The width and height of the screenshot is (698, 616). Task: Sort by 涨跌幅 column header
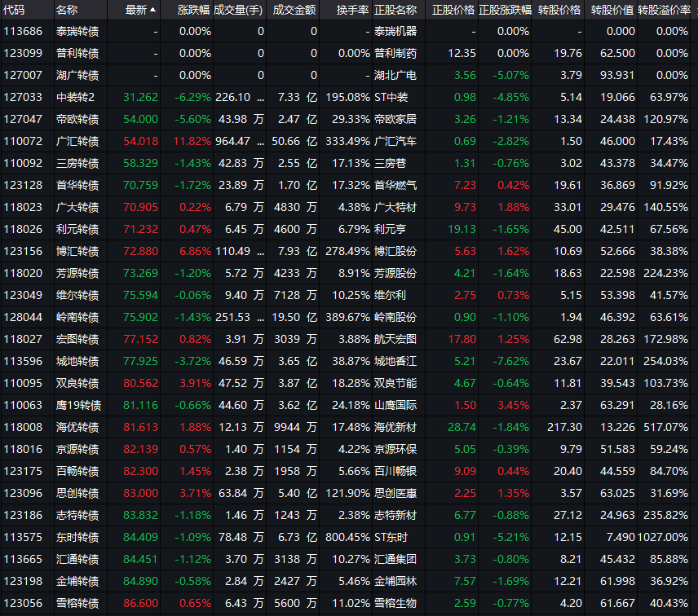point(193,10)
